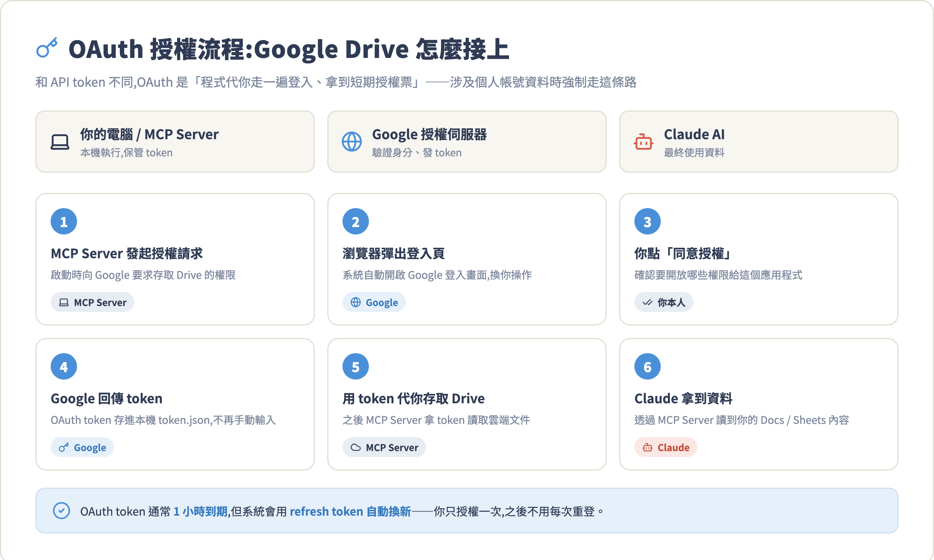Click the highlighted text refresh token 自動換新
The image size is (934, 560).
350,511
